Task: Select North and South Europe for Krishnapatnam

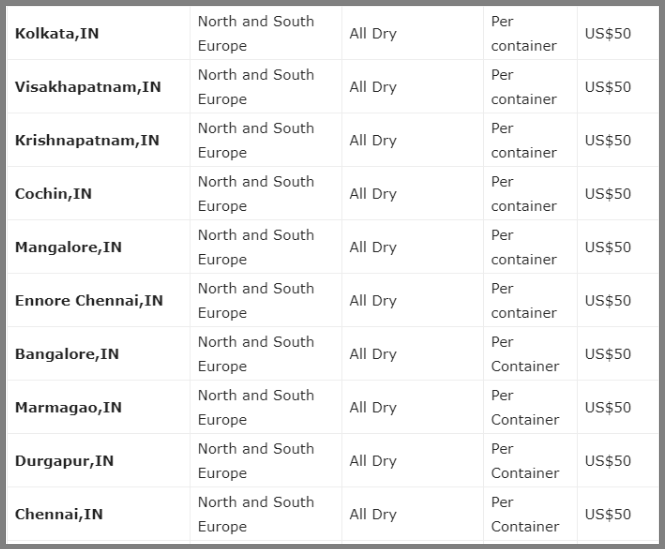Action: (x=256, y=140)
